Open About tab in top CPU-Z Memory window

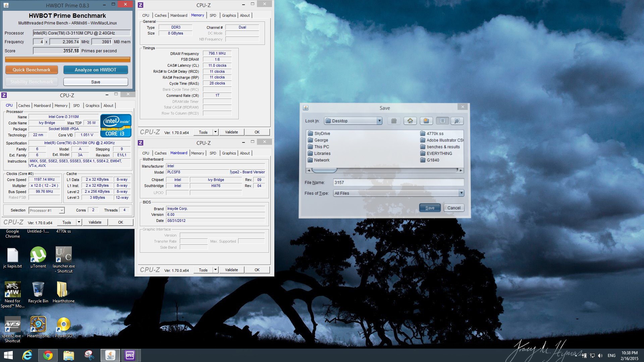coord(245,15)
